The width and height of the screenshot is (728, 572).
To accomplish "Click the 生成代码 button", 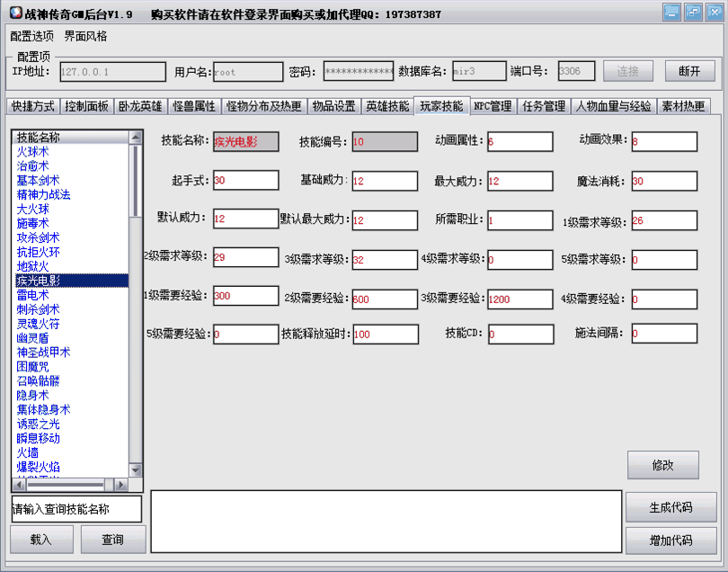I will 670,507.
